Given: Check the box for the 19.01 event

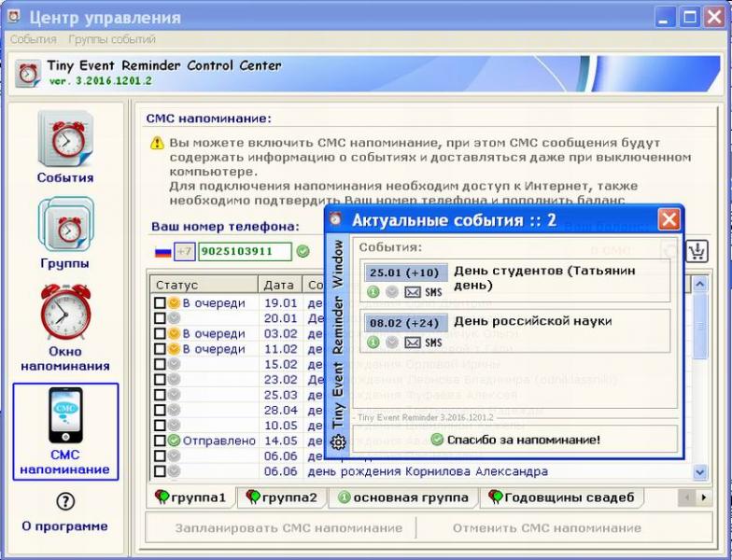Looking at the screenshot, I should (x=161, y=302).
